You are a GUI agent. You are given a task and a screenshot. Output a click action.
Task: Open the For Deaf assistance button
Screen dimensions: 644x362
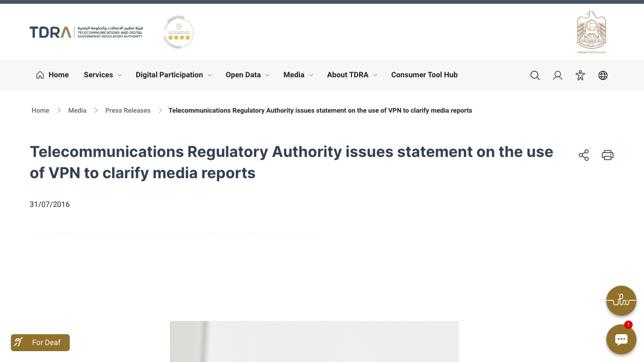tap(40, 343)
